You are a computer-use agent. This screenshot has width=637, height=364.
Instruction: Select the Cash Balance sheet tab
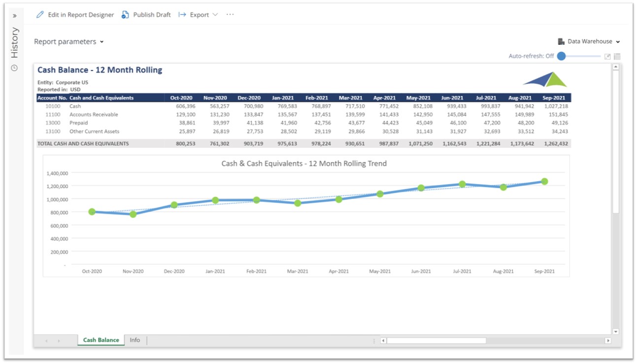(101, 340)
